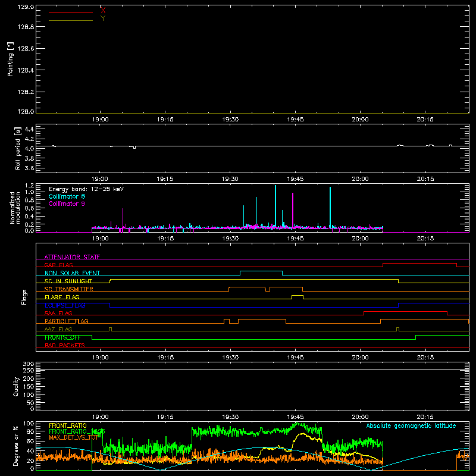Viewport: 476px width, 476px height.
Task: Click 20:00 label under the Flags panel
Action: (x=360, y=358)
